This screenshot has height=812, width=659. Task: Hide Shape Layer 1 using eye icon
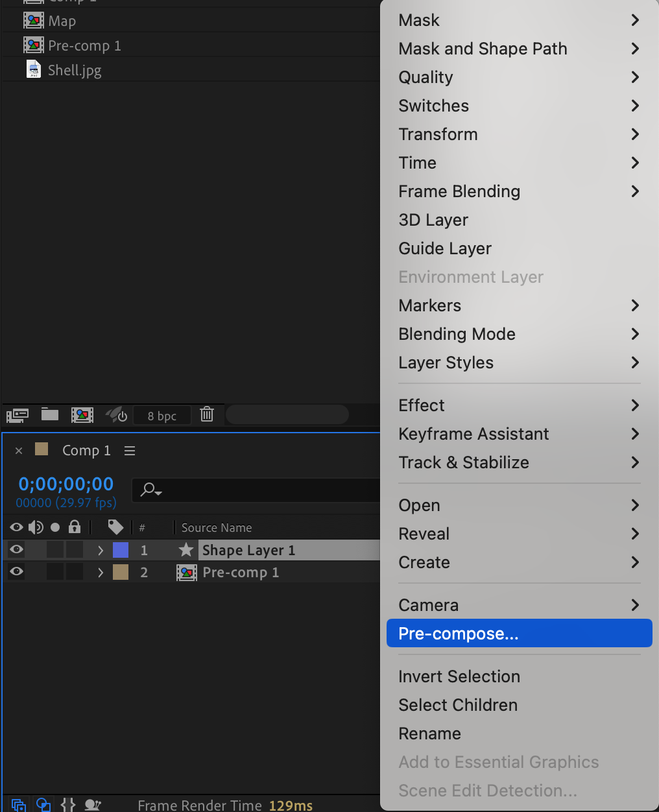click(x=17, y=550)
